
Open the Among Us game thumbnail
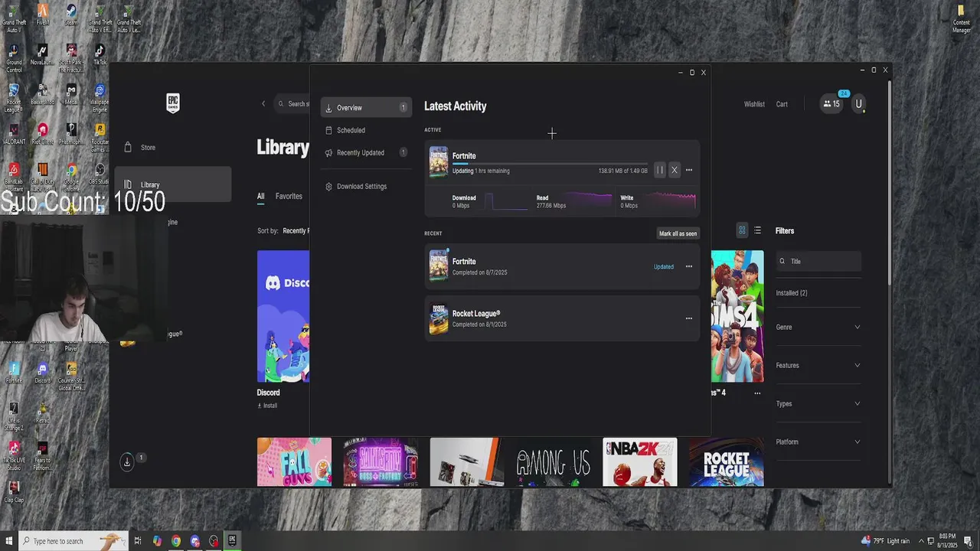[553, 461]
